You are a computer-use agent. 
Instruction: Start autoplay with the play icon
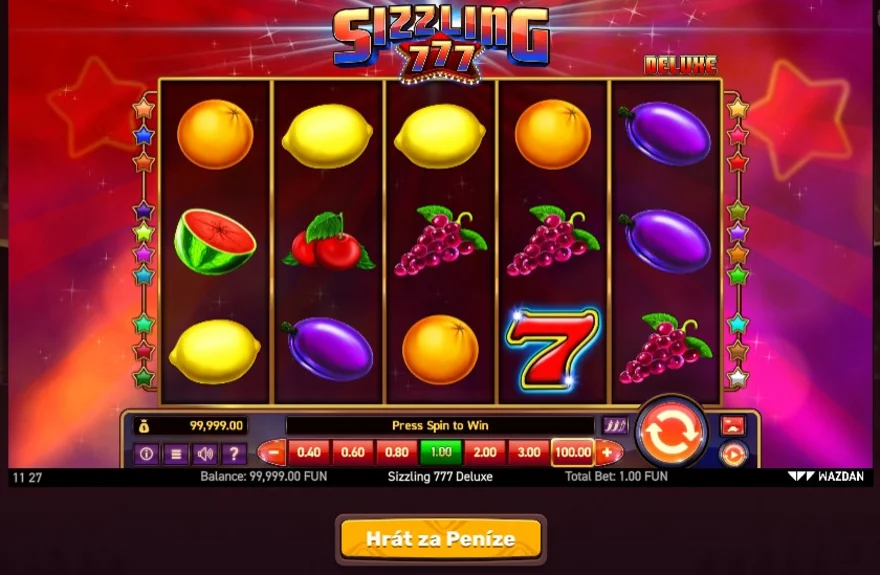733,454
